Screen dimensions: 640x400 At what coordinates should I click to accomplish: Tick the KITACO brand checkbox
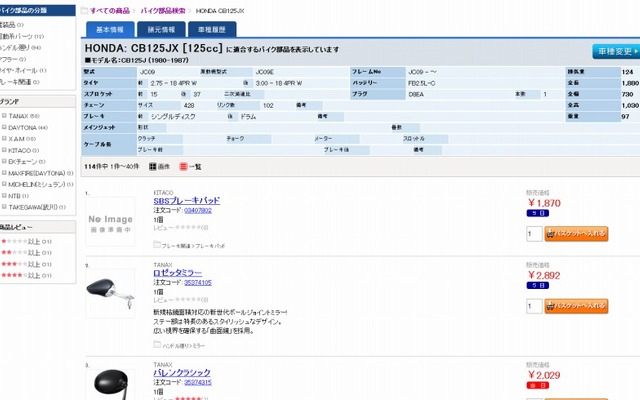coord(4,150)
